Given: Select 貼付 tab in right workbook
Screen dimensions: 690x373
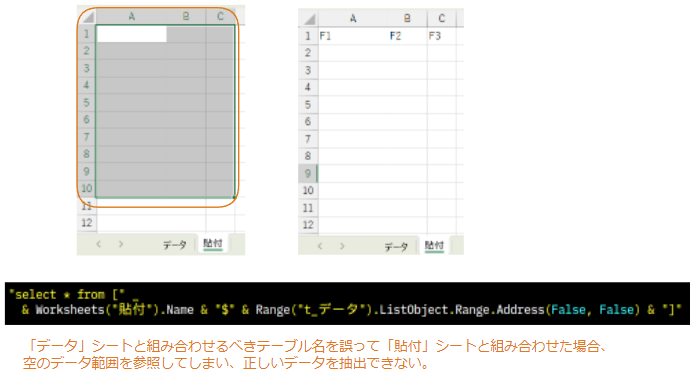Looking at the screenshot, I should [434, 246].
